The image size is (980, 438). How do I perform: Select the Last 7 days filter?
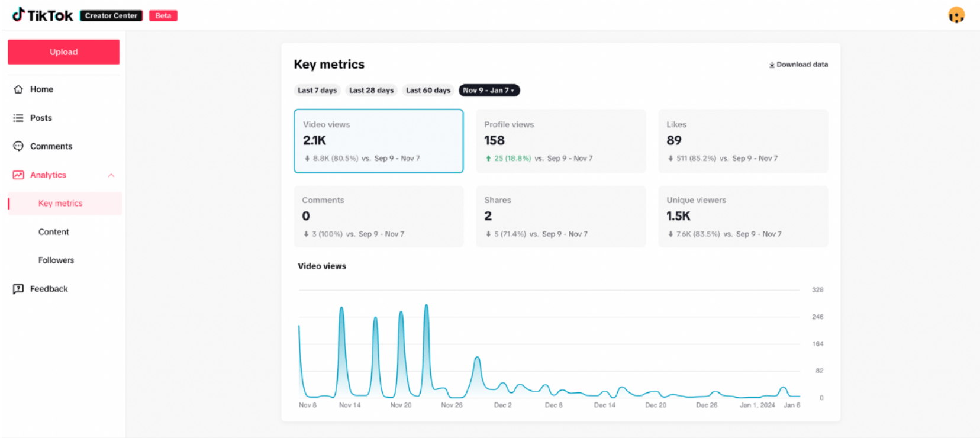click(x=317, y=91)
